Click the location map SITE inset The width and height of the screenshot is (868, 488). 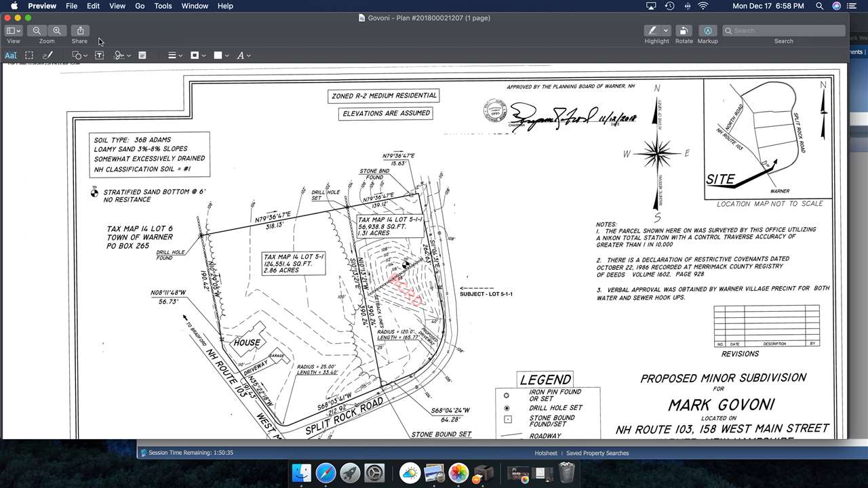[768, 139]
